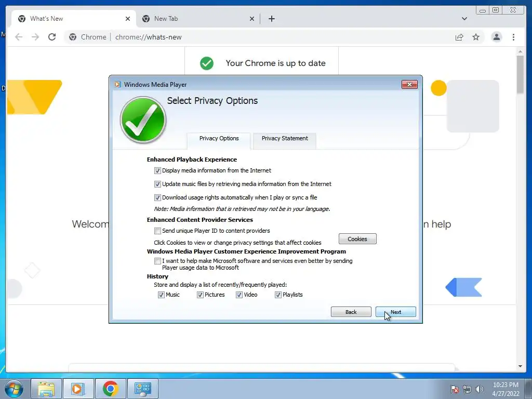Open a new tab with the plus button
The width and height of the screenshot is (532, 399).
point(271,19)
